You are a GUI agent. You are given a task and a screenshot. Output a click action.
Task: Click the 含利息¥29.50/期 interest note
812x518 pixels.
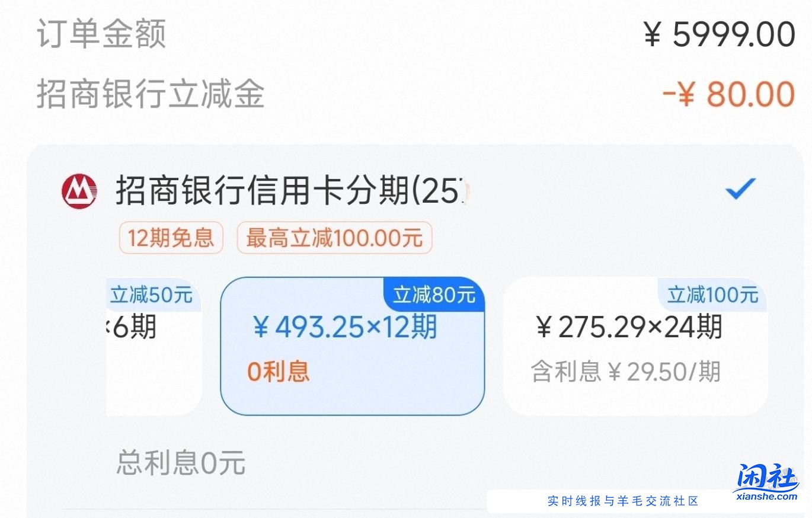point(625,372)
